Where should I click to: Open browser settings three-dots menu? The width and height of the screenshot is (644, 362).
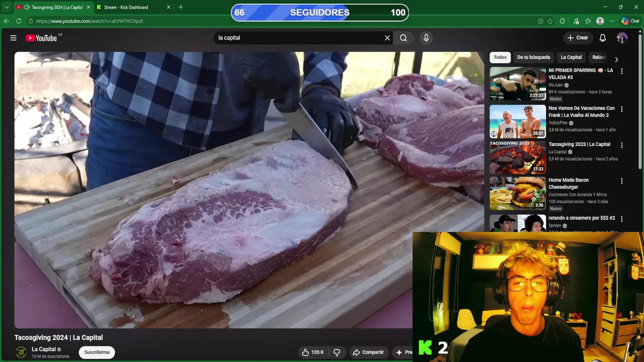point(612,21)
